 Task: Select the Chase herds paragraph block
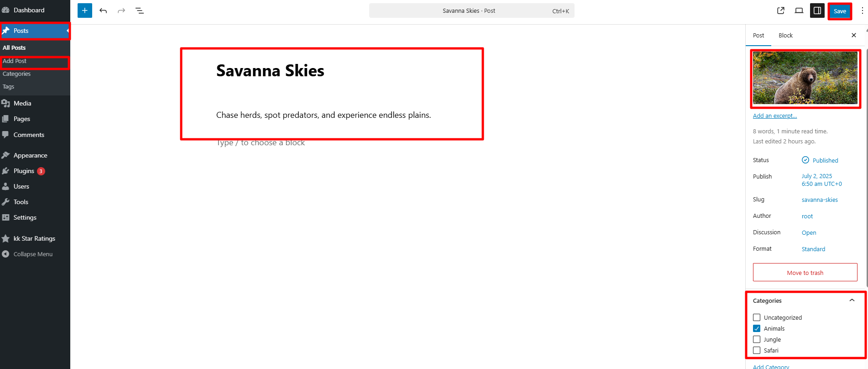tap(324, 115)
